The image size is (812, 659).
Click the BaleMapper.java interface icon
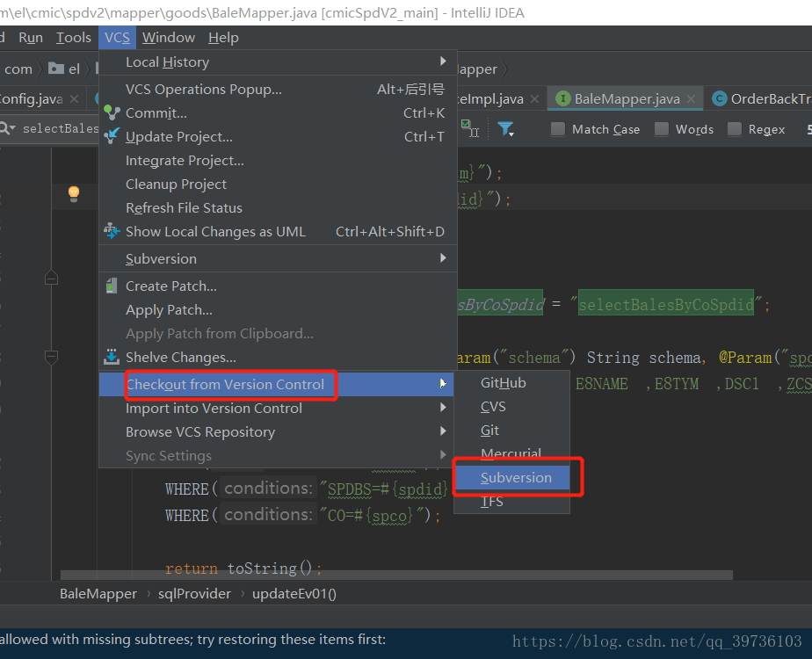563,99
